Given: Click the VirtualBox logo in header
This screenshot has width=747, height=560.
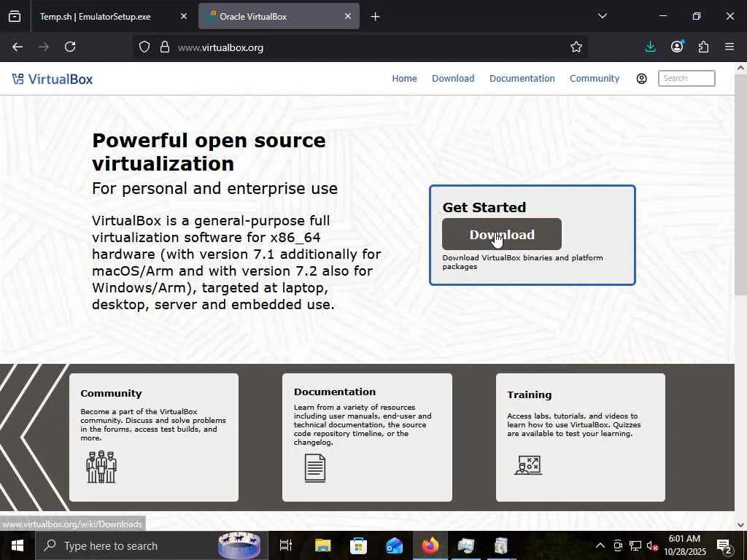Looking at the screenshot, I should 53,79.
